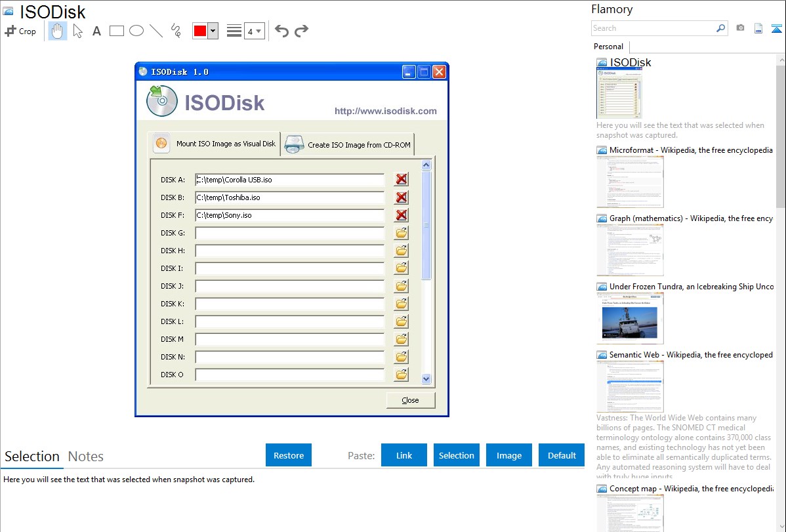Viewport: 786px width, 532px height.
Task: Open the Semantic Web snapshot title
Action: click(x=691, y=354)
